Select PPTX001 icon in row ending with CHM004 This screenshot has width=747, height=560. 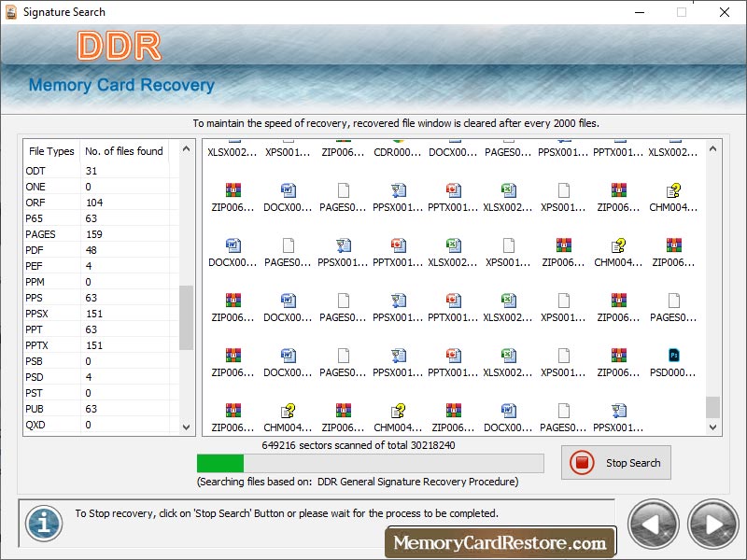453,190
